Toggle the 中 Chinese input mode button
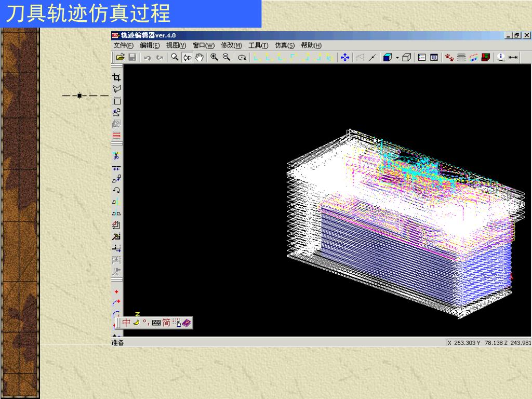The image size is (532, 399). [x=126, y=323]
